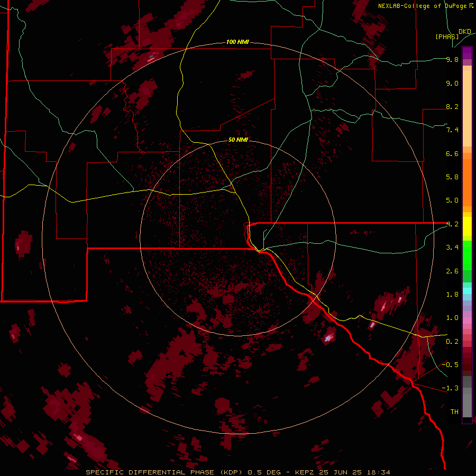Viewport: 476px width, 476px height.
Task: Click the TH threshold label
Action: [454, 412]
